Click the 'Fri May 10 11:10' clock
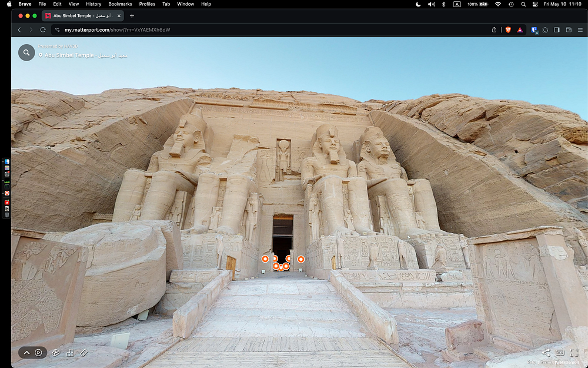Image resolution: width=588 pixels, height=368 pixels. point(562,4)
